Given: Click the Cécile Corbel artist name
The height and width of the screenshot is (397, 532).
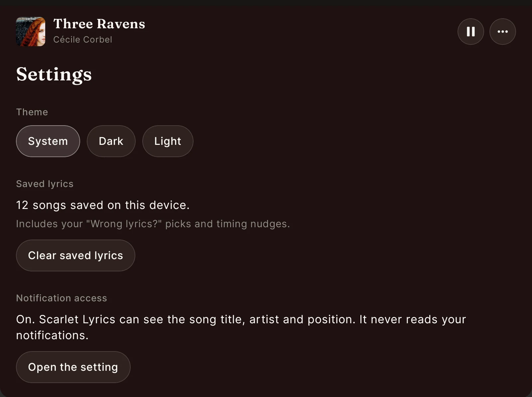Looking at the screenshot, I should click(82, 40).
